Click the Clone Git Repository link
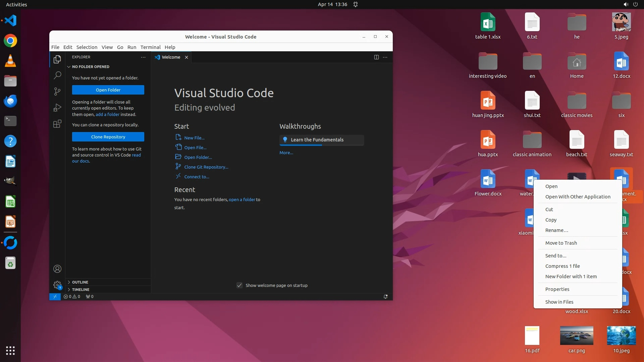The image size is (644, 362). (206, 167)
